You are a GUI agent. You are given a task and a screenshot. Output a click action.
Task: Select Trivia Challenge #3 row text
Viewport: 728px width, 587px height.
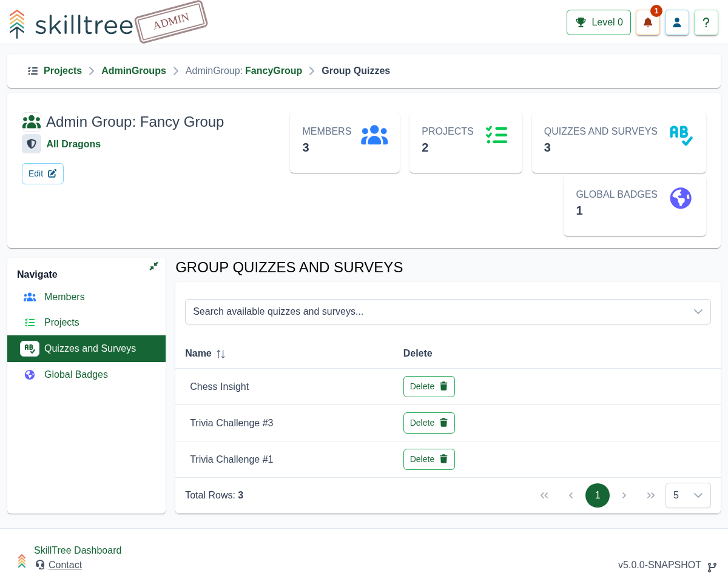click(x=231, y=423)
